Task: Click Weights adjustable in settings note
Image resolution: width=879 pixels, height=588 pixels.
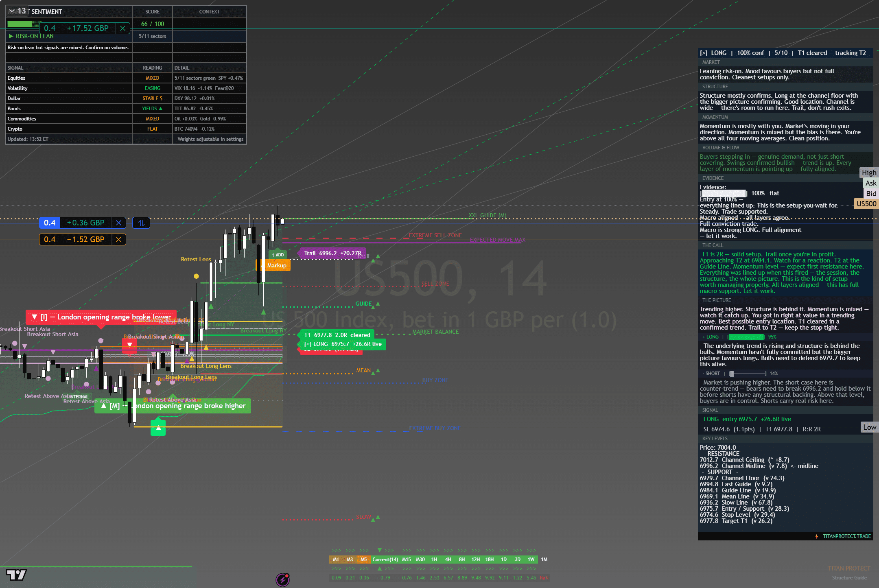Action: [210, 139]
